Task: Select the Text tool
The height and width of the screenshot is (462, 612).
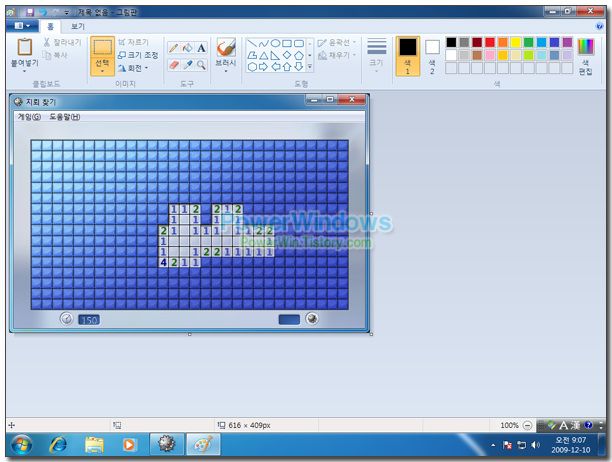Action: point(201,48)
